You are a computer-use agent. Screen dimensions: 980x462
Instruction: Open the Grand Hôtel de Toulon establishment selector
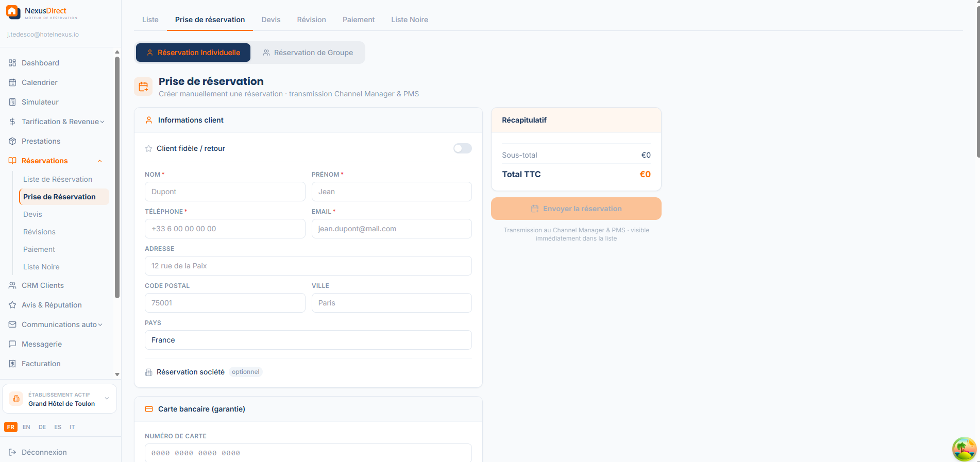click(x=59, y=399)
